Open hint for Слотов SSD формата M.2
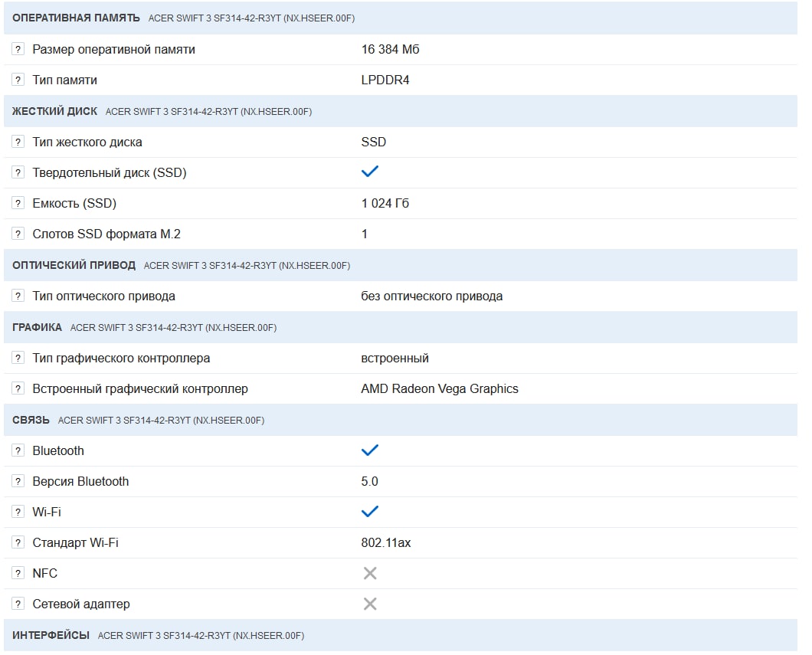Viewport: 812px width, 655px height. pyautogui.click(x=18, y=234)
